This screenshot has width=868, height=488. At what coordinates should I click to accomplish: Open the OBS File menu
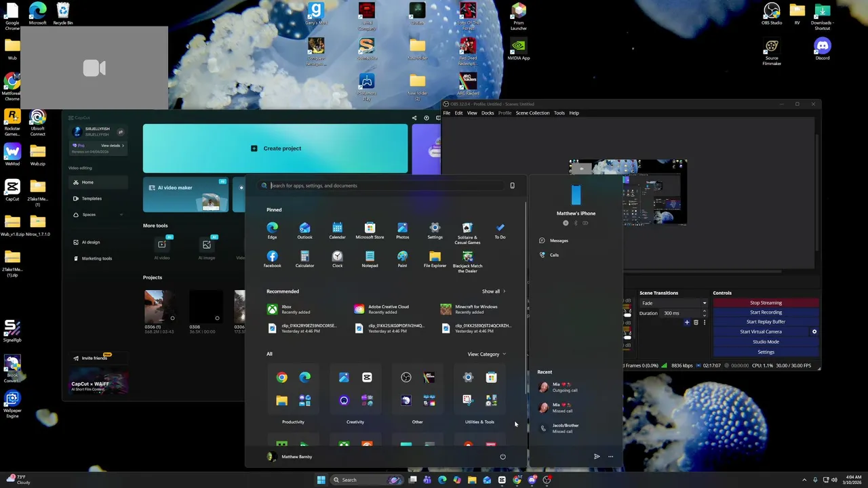[x=446, y=113]
